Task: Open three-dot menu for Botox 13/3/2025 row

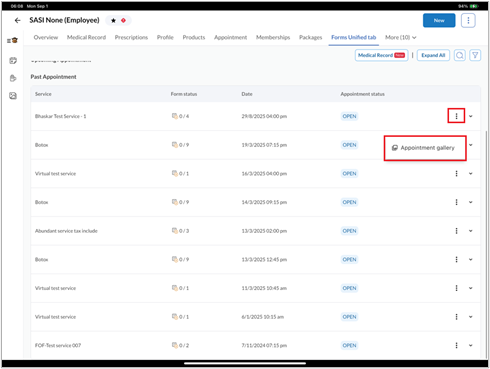Action: pos(456,260)
